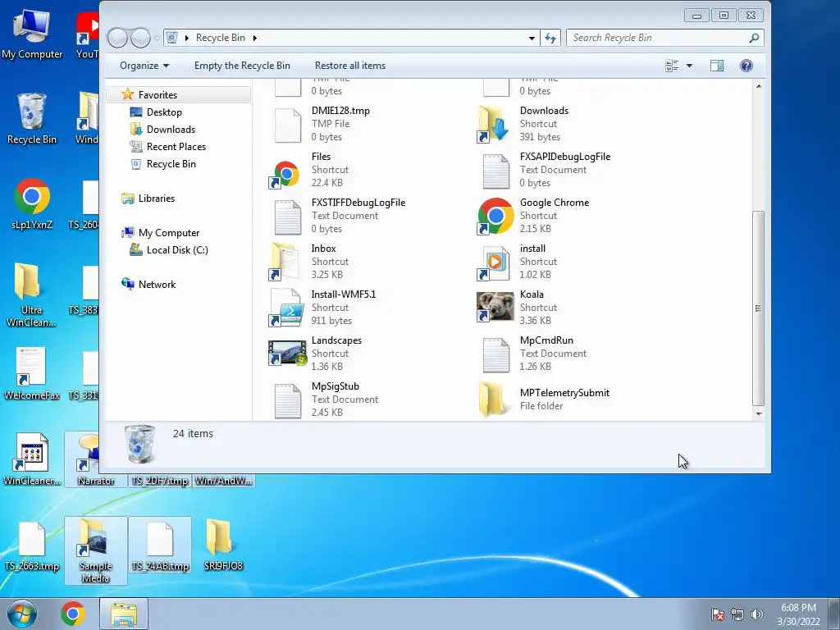The image size is (840, 630).
Task: Open Downloads in the navigation pane
Action: coord(171,129)
